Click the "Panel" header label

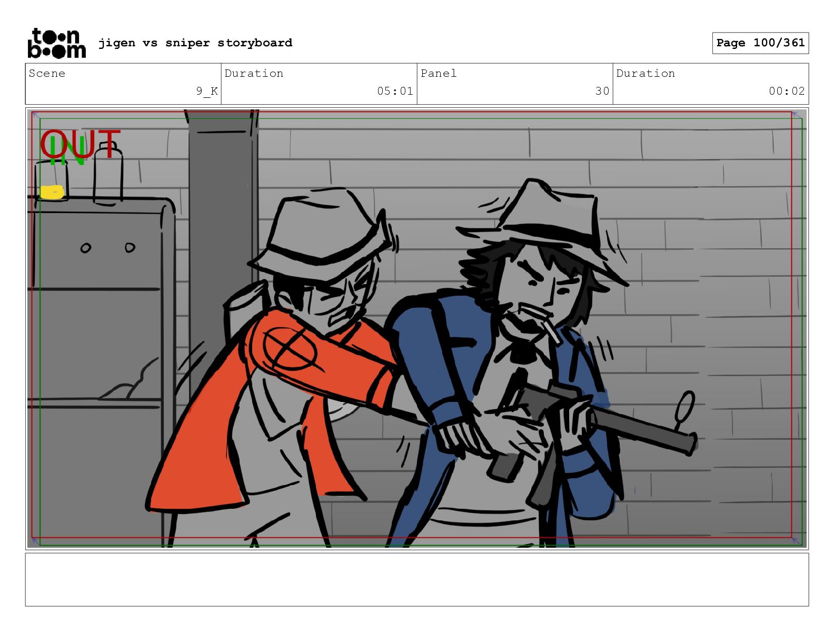click(439, 73)
